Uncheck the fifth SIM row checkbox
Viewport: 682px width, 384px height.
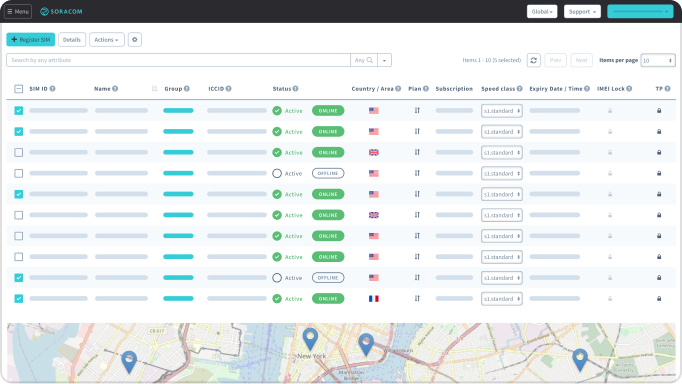coord(19,194)
